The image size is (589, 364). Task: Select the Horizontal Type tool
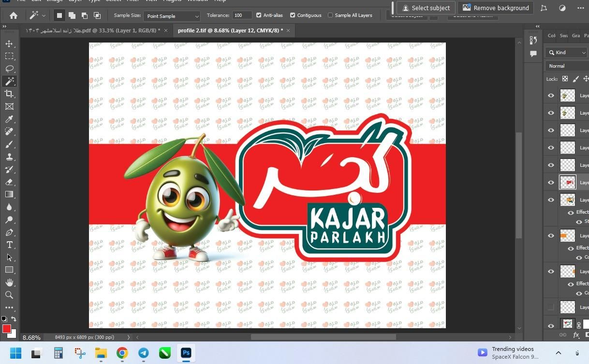point(9,245)
